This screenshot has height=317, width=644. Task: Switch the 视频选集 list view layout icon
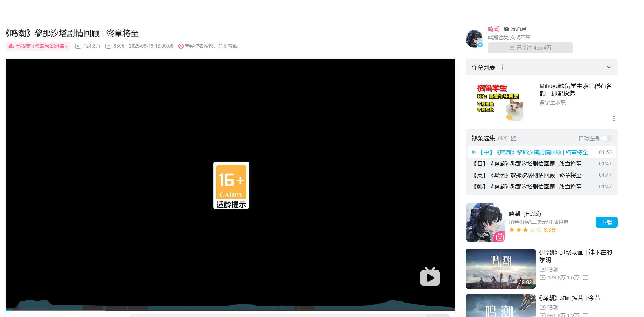pos(514,138)
